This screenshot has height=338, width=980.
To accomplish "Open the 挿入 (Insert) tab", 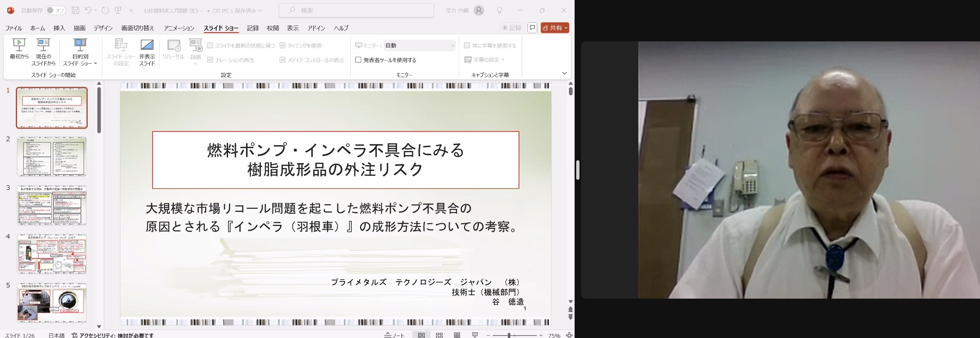I will [59, 28].
